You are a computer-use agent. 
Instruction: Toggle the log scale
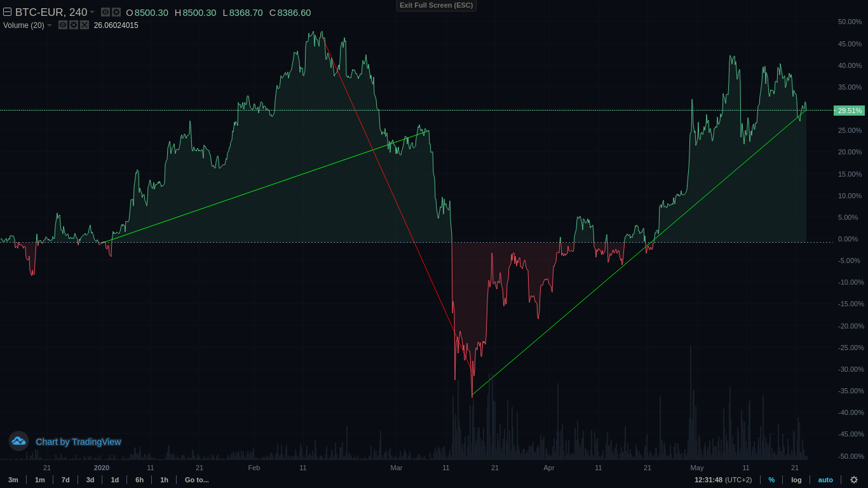[x=796, y=480]
